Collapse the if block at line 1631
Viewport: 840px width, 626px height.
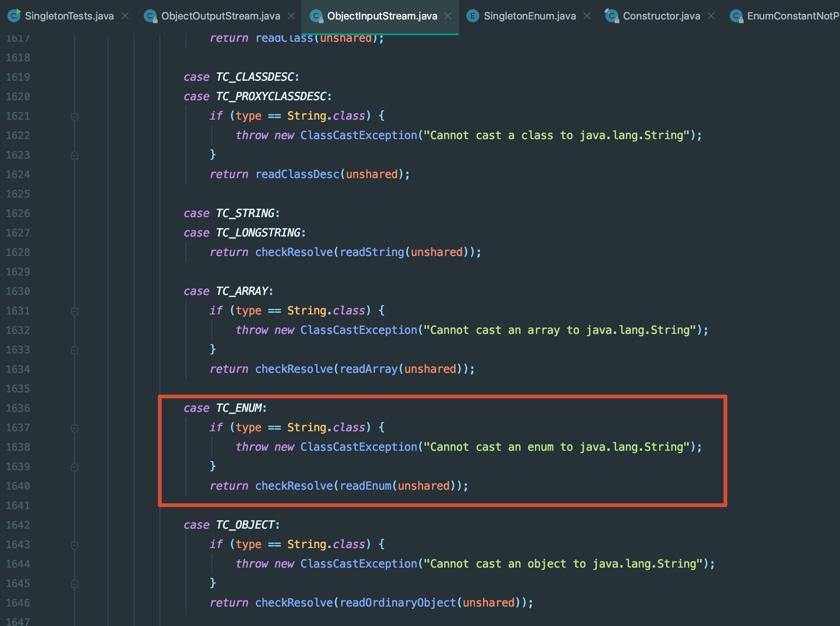pos(75,311)
